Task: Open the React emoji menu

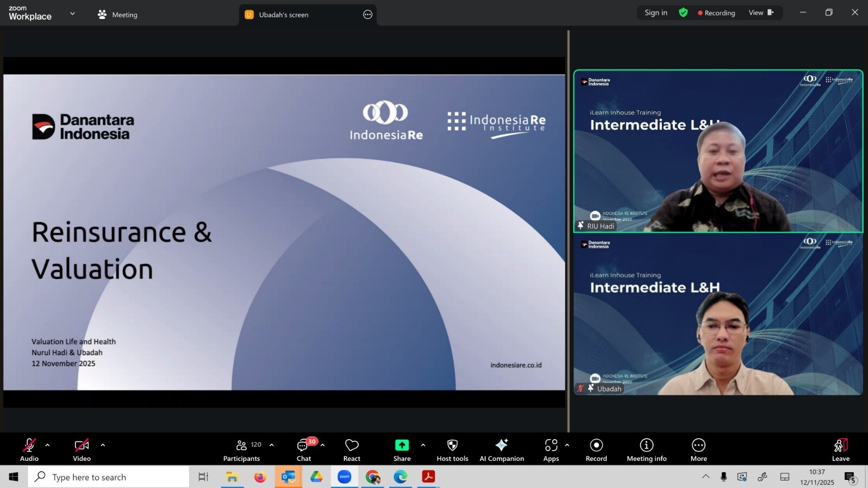Action: pos(352,450)
